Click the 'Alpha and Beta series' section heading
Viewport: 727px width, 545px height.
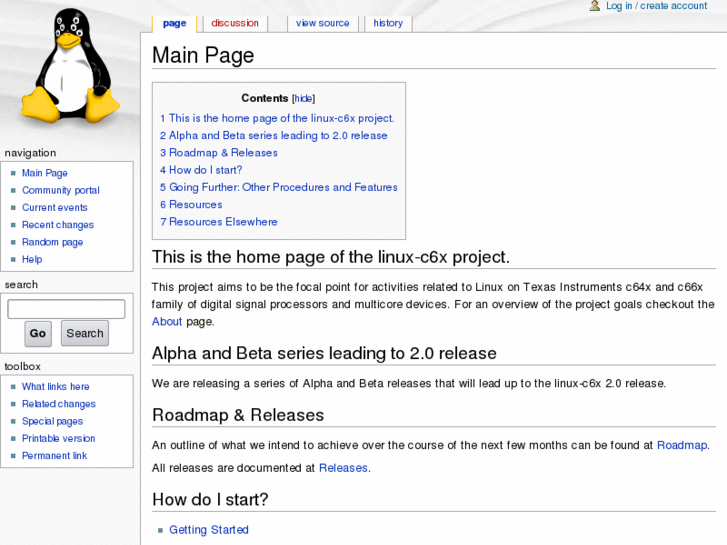(x=324, y=353)
